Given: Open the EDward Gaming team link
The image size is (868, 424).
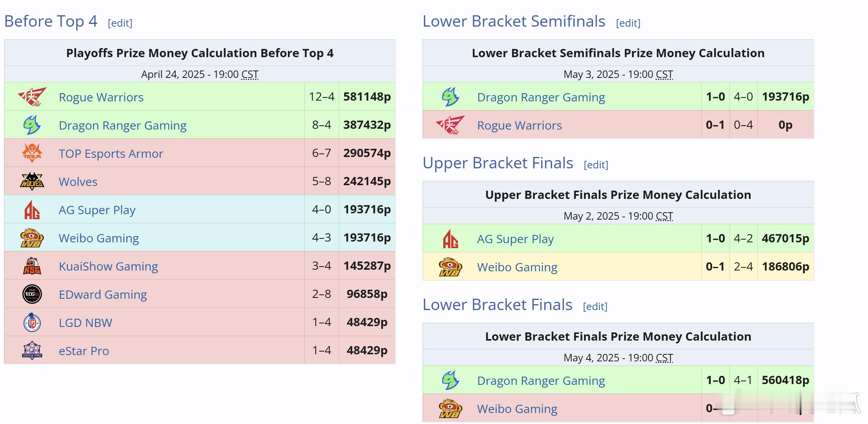Looking at the screenshot, I should coord(103,294).
